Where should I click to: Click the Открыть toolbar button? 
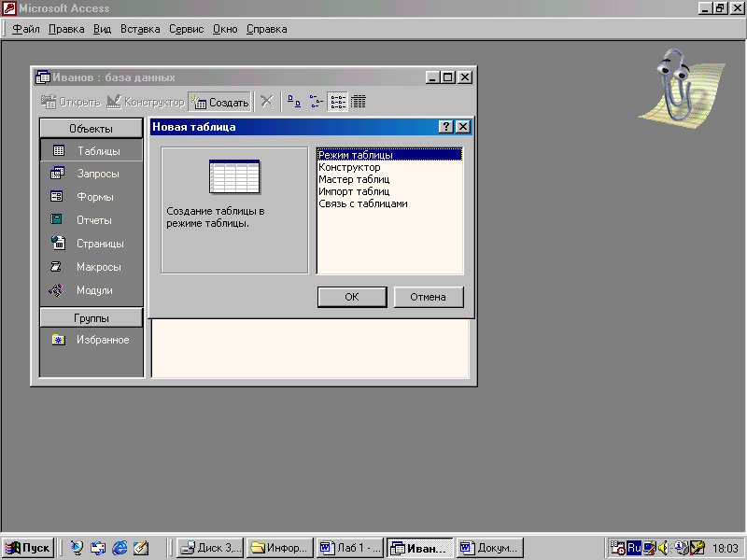[71, 102]
